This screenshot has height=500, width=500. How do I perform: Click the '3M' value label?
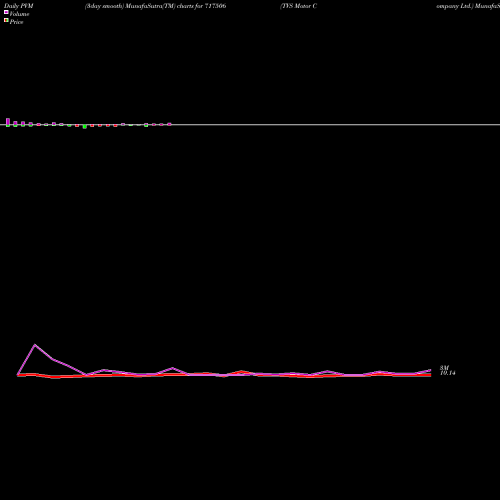coord(444,368)
